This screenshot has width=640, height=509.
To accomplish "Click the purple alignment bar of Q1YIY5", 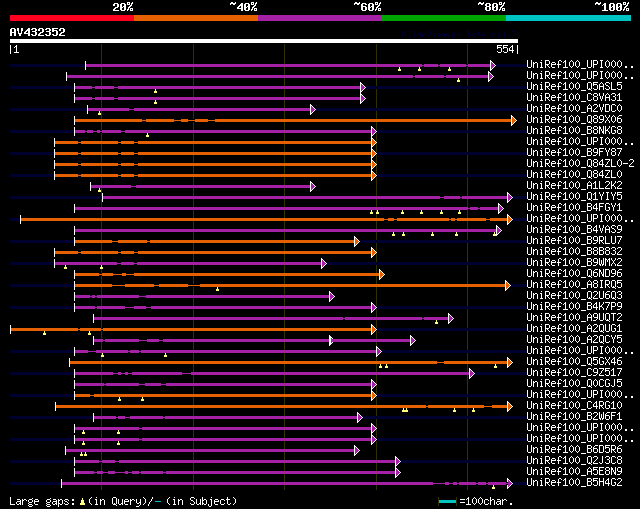I will (x=305, y=198).
